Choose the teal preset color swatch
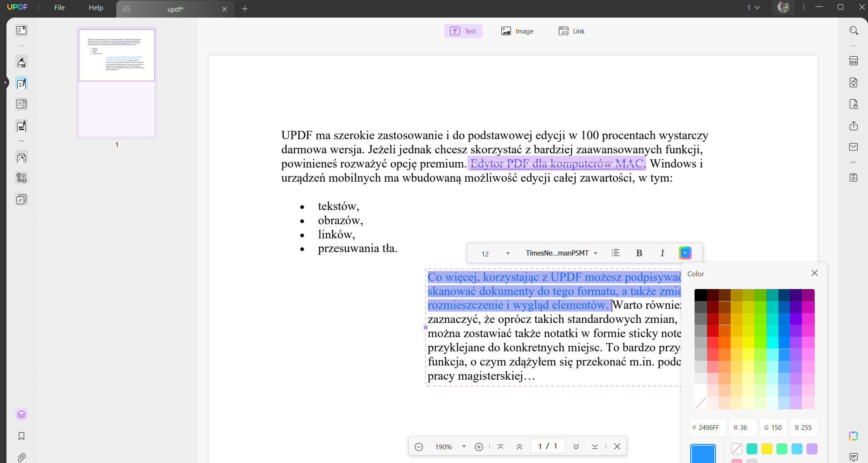The height and width of the screenshot is (463, 868). coord(752,449)
